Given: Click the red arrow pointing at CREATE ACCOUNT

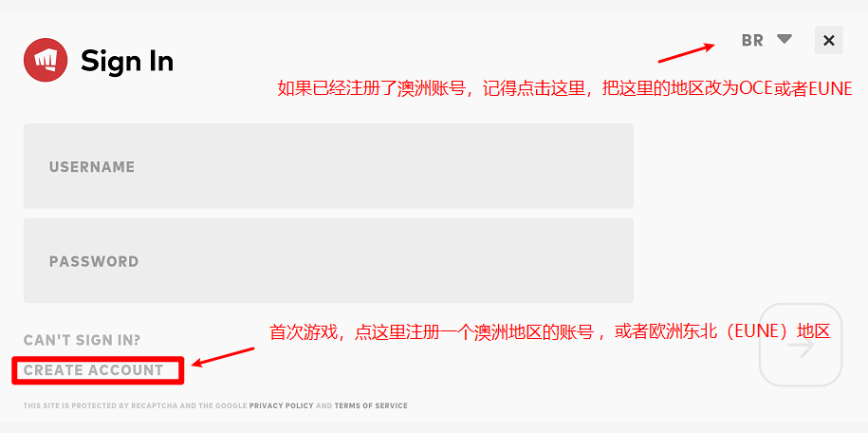Looking at the screenshot, I should coord(223,357).
